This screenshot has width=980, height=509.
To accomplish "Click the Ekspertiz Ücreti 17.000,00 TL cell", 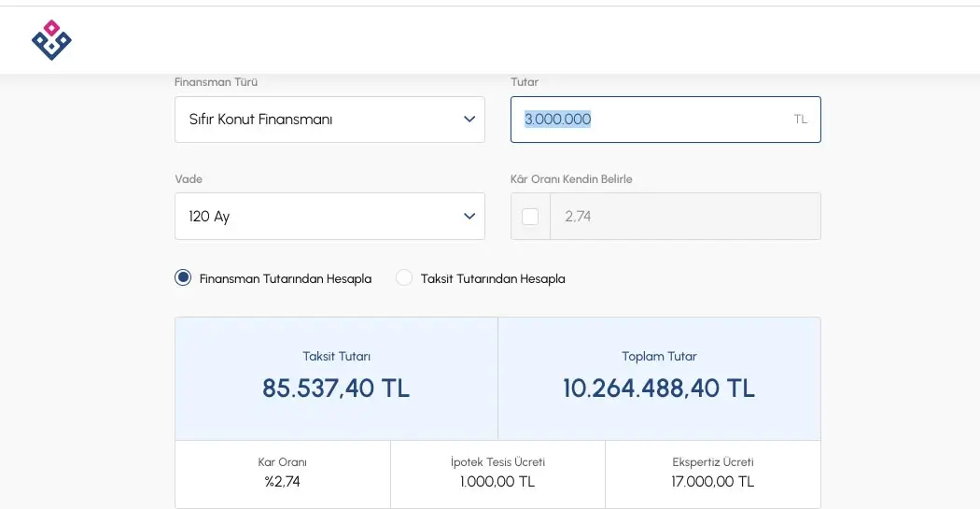I will pos(713,474).
